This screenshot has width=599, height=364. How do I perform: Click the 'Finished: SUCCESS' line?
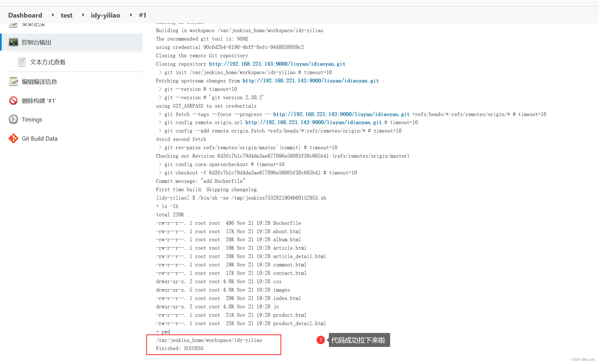180,348
